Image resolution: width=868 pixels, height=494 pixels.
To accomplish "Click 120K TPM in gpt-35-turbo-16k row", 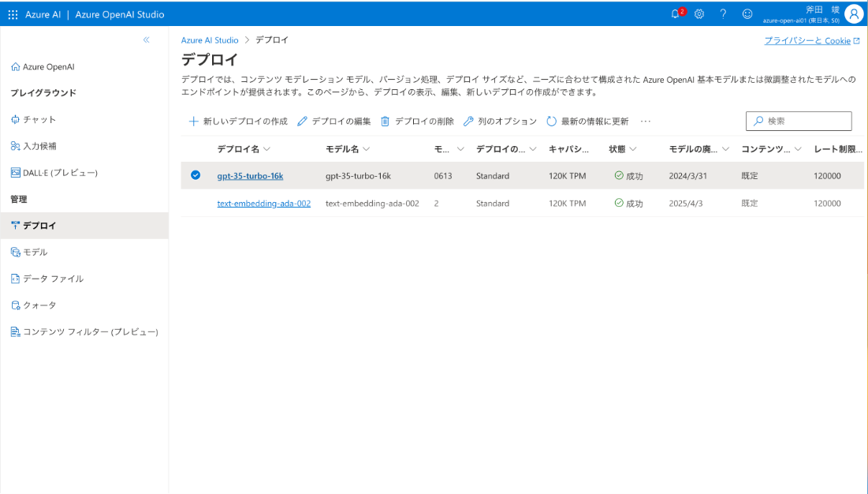I will click(568, 176).
